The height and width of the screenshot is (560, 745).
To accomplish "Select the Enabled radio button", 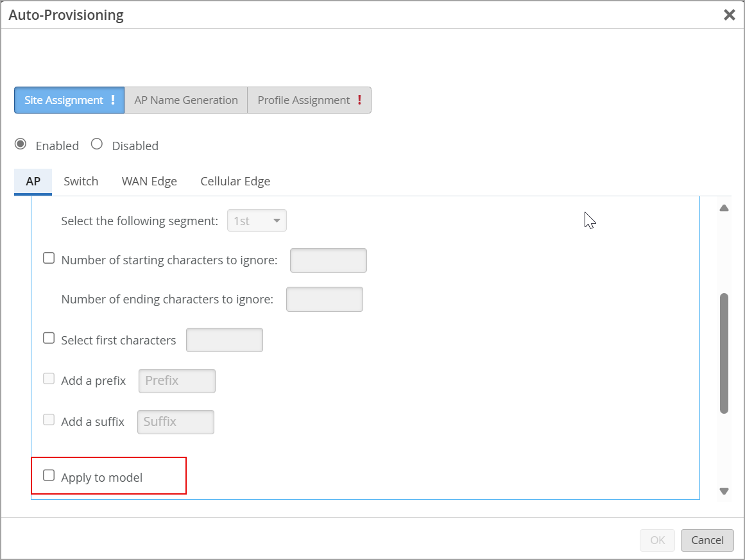I will [x=21, y=144].
